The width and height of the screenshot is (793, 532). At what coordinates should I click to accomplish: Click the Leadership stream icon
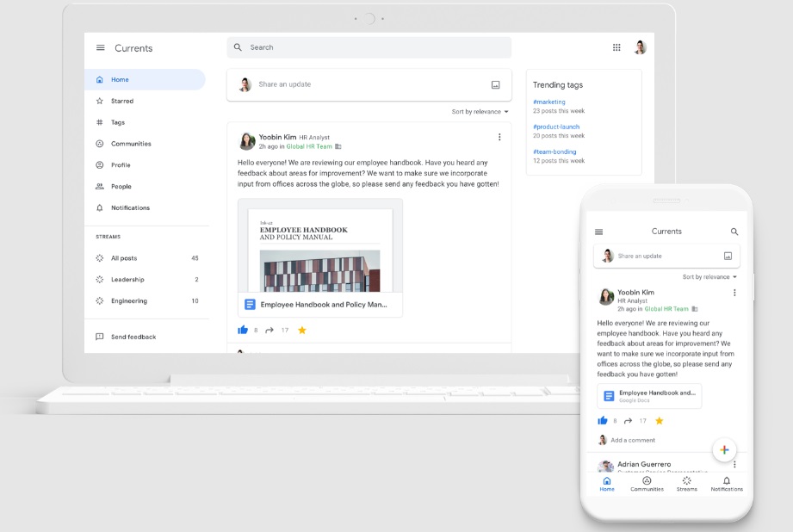point(100,279)
